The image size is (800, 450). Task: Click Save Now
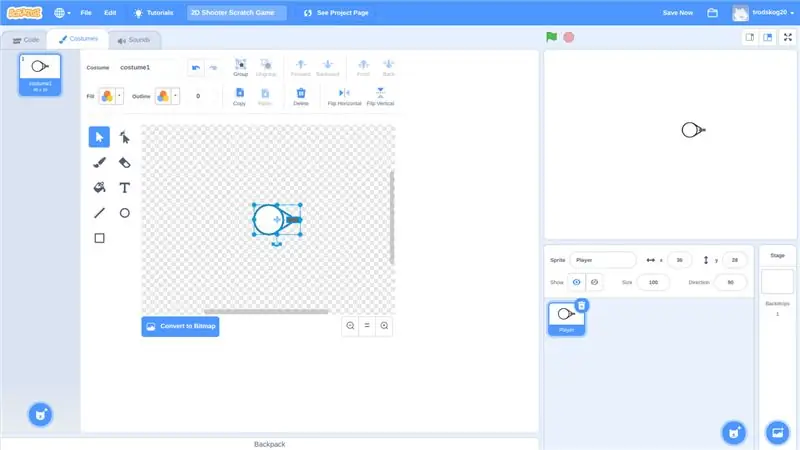(x=678, y=13)
